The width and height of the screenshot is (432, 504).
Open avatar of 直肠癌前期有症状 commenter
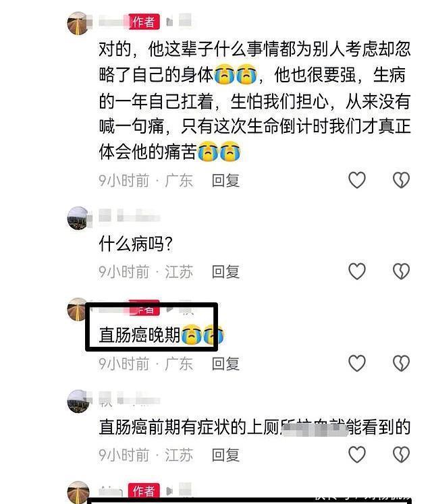point(78,401)
